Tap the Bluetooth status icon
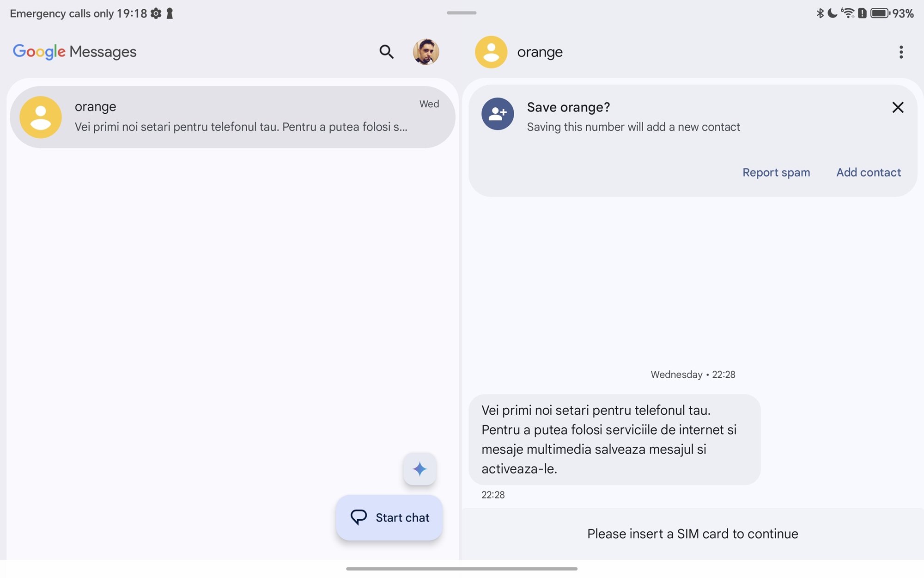The width and height of the screenshot is (924, 578). (x=820, y=13)
